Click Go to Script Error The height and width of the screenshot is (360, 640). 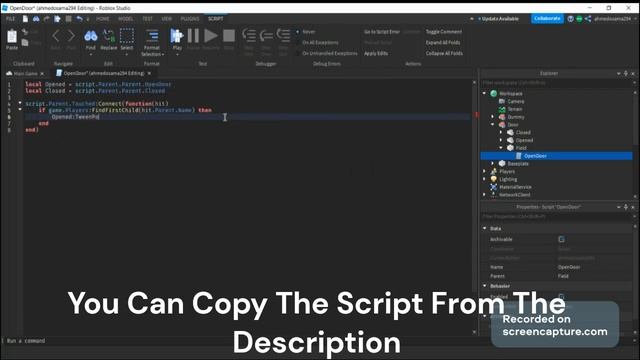coord(382,32)
